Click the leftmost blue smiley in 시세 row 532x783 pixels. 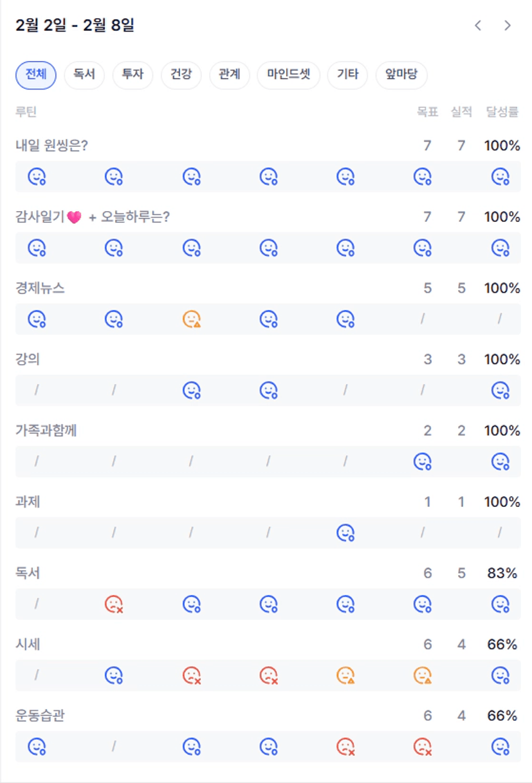(x=114, y=676)
